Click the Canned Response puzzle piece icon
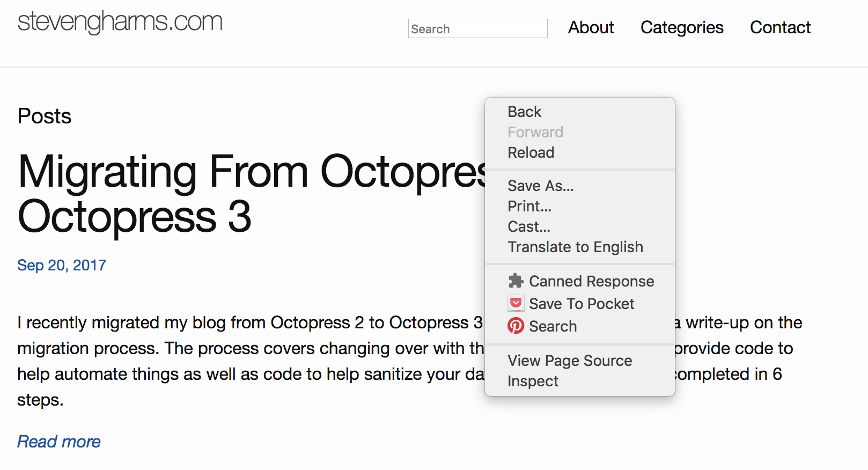The width and height of the screenshot is (868, 470). pos(516,281)
